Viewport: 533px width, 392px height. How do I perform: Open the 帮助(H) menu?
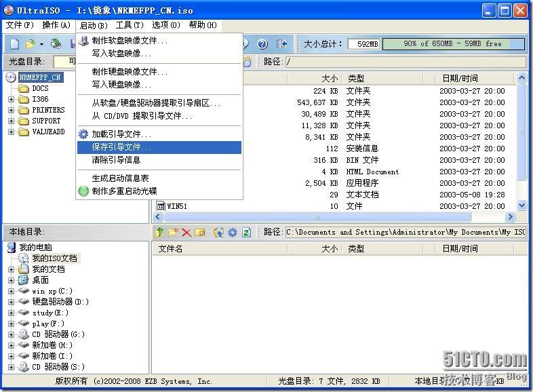(203, 25)
